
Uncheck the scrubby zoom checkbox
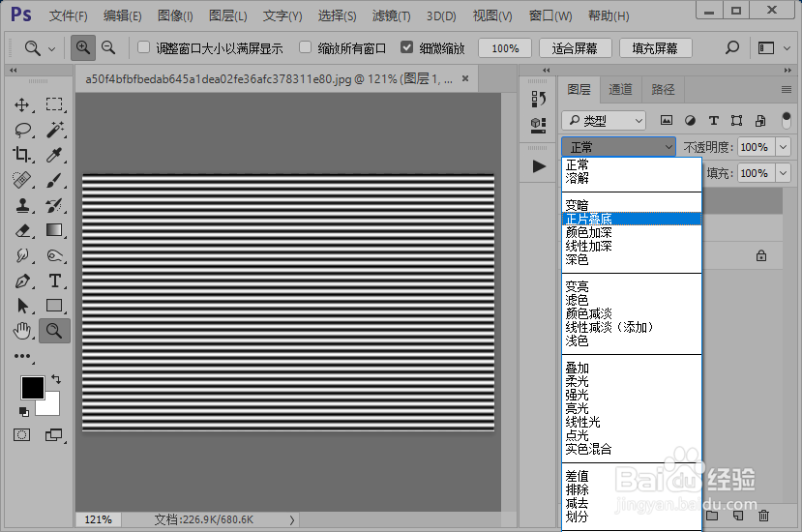click(x=406, y=47)
